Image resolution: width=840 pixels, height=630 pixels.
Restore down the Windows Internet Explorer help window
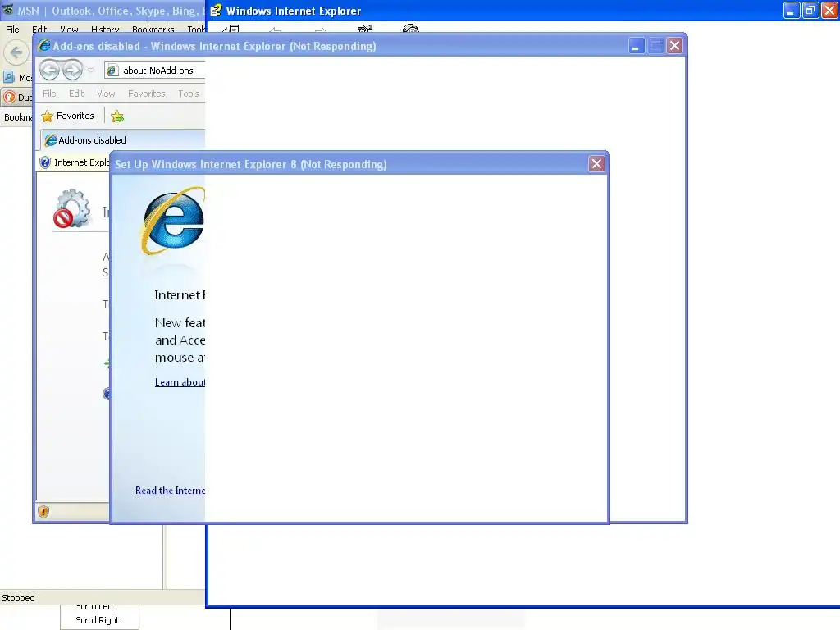click(810, 10)
